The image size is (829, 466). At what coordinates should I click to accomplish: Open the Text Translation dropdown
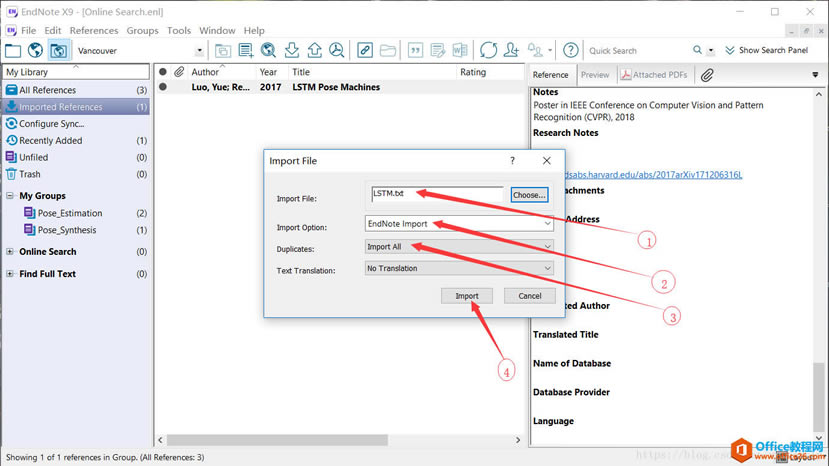tap(459, 268)
